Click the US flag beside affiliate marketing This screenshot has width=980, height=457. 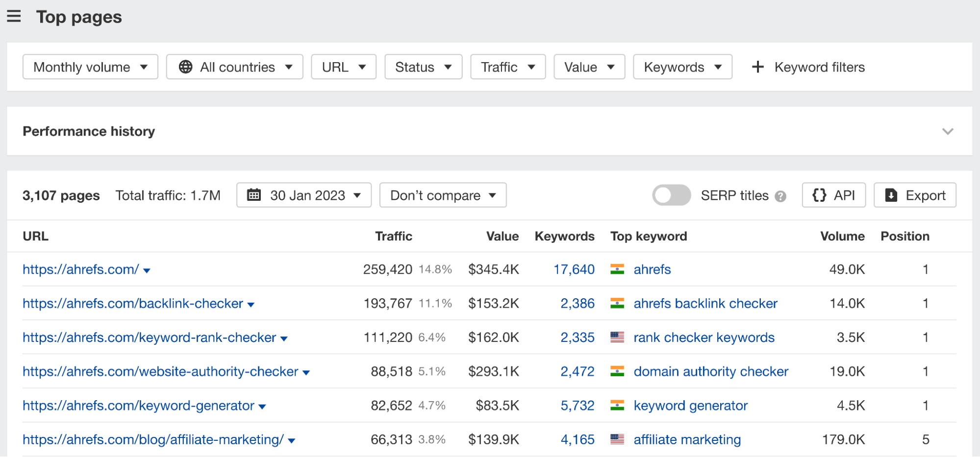[617, 440]
